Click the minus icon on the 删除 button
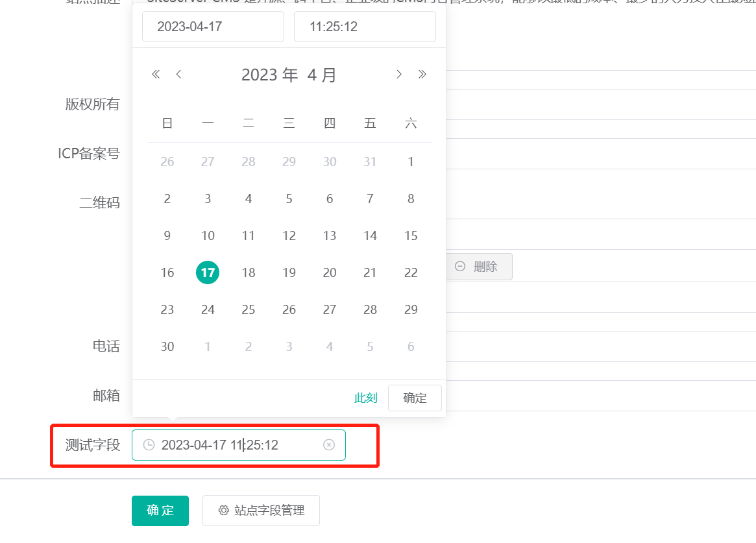Screen dimensions: 756x543 pyautogui.click(x=460, y=266)
